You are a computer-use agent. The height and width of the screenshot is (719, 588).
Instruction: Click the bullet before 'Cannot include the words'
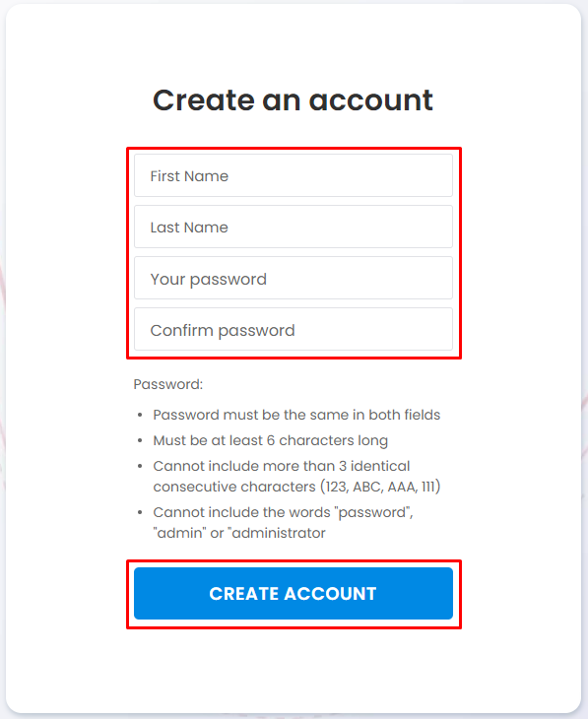[x=140, y=512]
